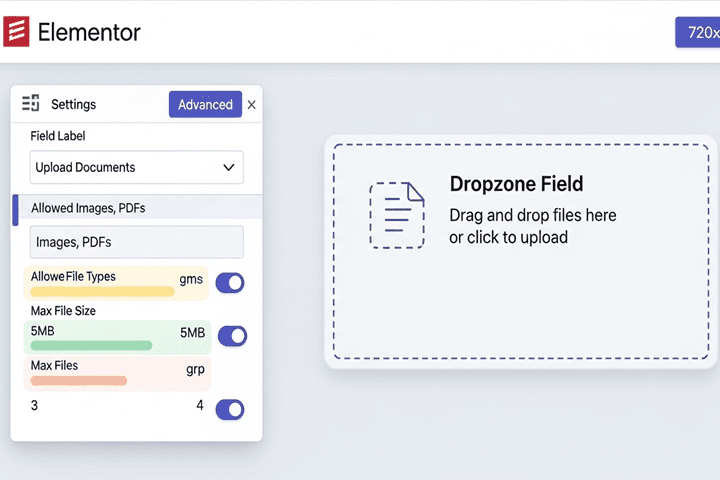
Task: Click the orange Max Files bar
Action: 79,381
